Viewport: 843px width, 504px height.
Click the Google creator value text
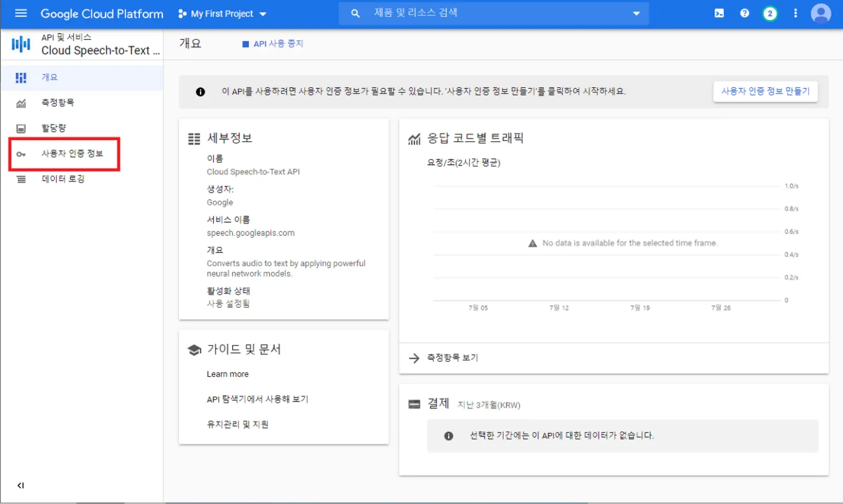point(220,203)
